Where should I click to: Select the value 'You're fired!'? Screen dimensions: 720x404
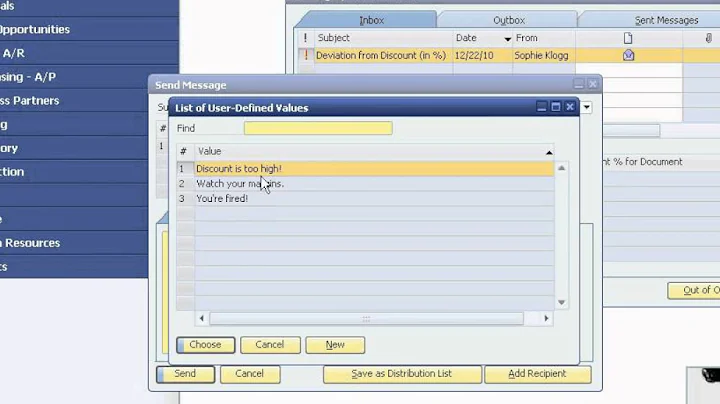click(x=374, y=198)
